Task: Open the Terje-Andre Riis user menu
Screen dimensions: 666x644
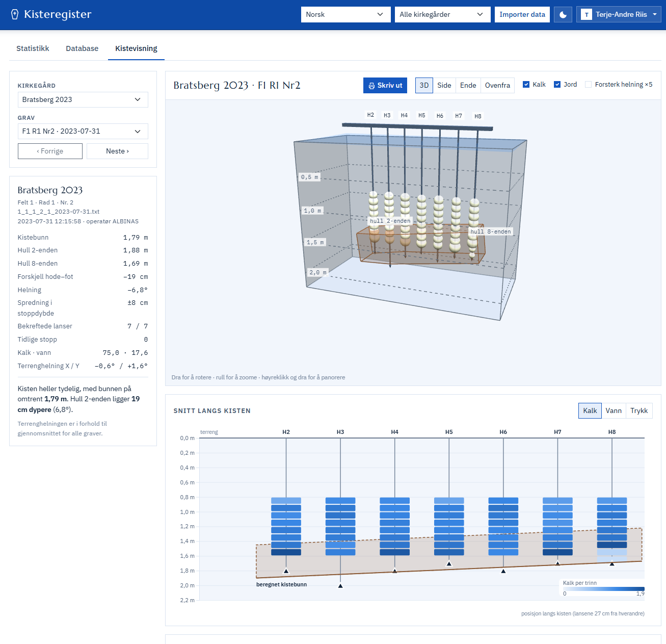Action: coord(619,14)
